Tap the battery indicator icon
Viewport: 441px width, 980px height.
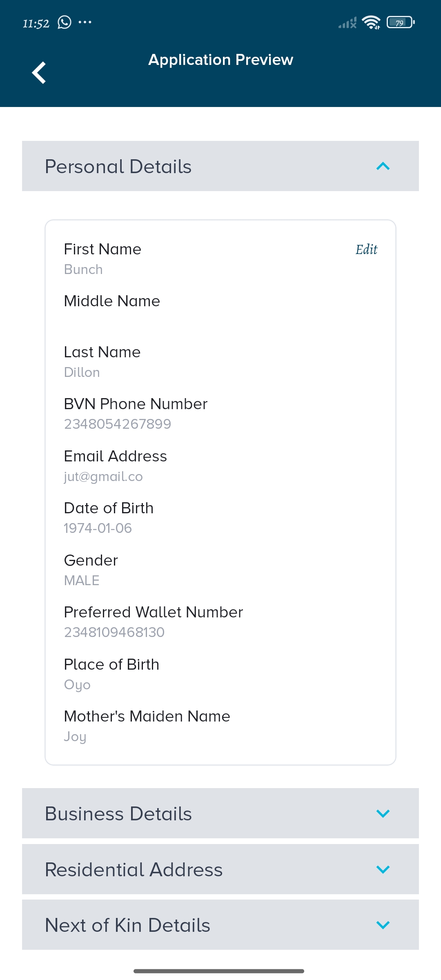tap(400, 22)
